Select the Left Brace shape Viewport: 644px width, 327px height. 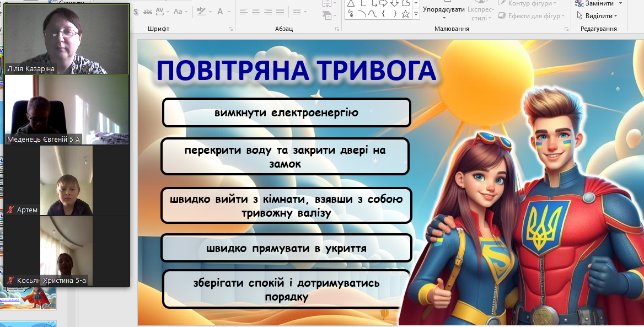click(x=383, y=14)
